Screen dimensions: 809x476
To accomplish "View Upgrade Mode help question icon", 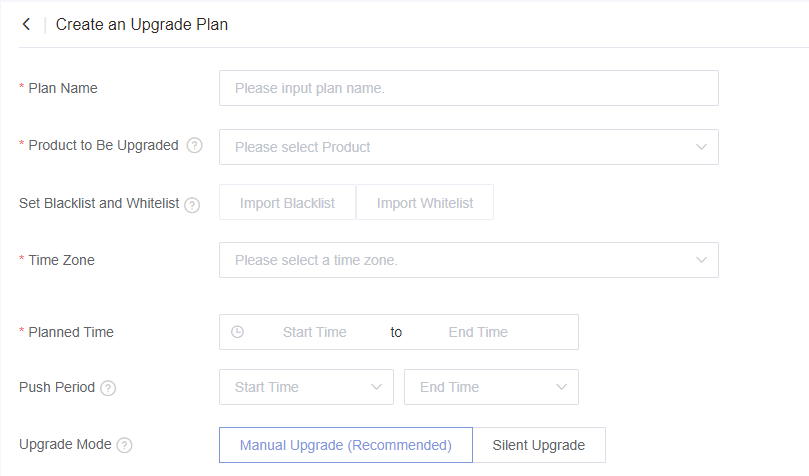I will coord(124,445).
